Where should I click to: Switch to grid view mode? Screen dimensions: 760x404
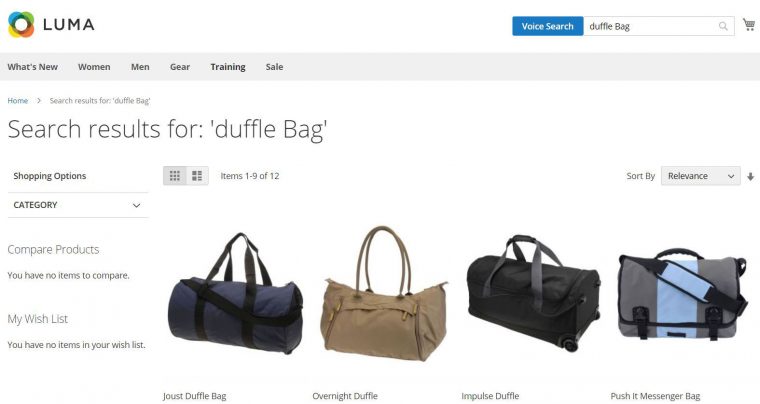pos(175,176)
